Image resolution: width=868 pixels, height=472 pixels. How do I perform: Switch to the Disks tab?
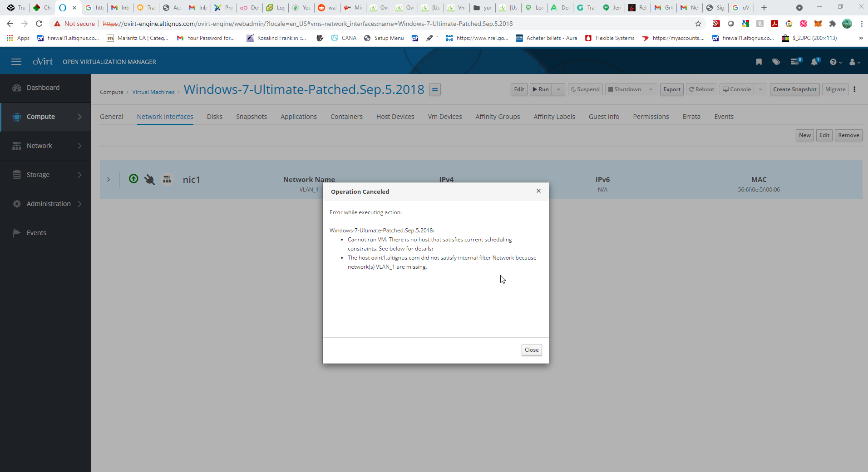tap(214, 117)
